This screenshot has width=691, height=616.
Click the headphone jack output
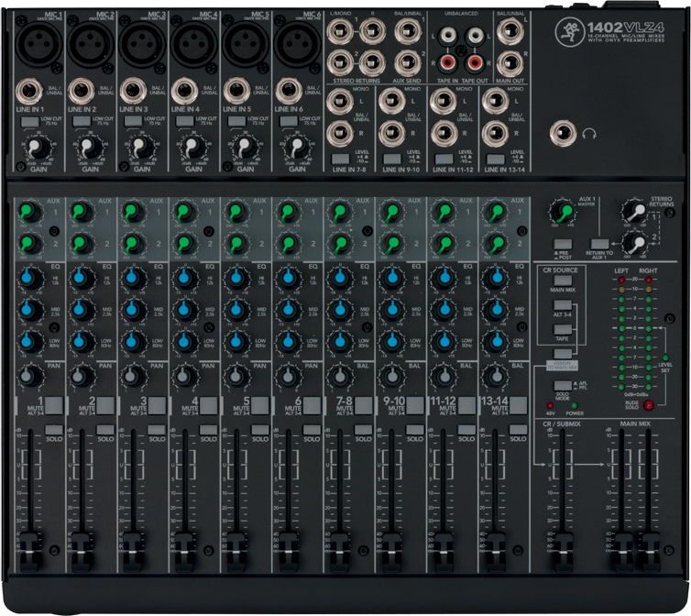click(562, 135)
